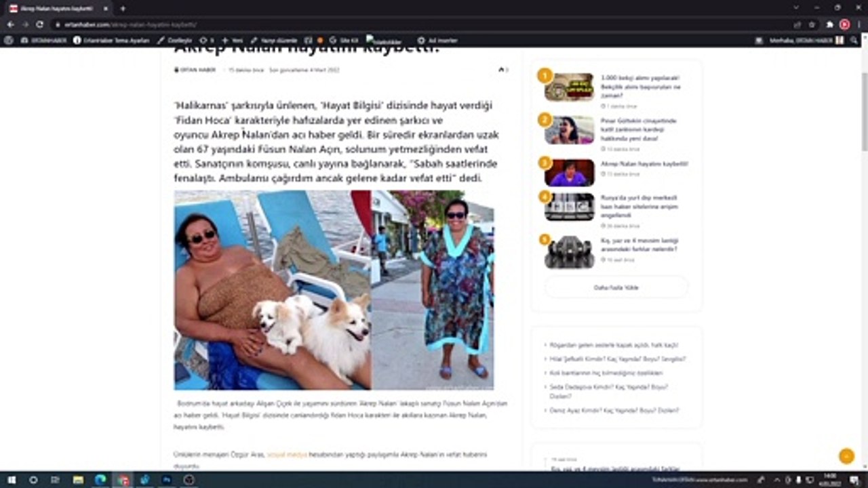The image size is (868, 488).
Task: Open the circular recorder app in taskbar
Action: point(189,480)
